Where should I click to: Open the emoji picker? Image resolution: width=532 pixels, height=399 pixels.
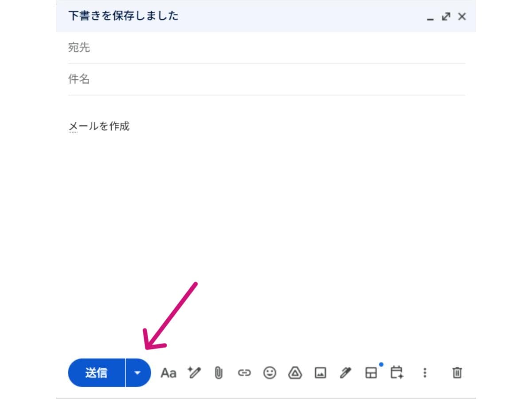coord(270,373)
